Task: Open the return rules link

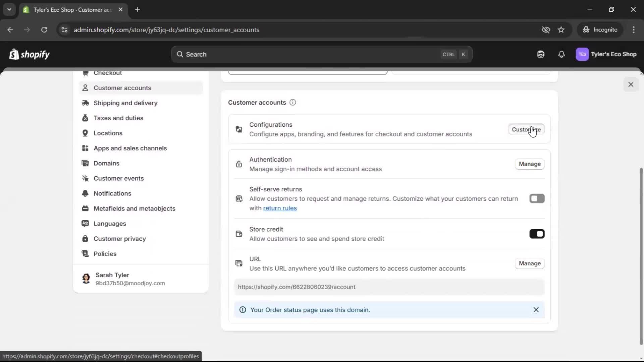Action: click(280, 208)
